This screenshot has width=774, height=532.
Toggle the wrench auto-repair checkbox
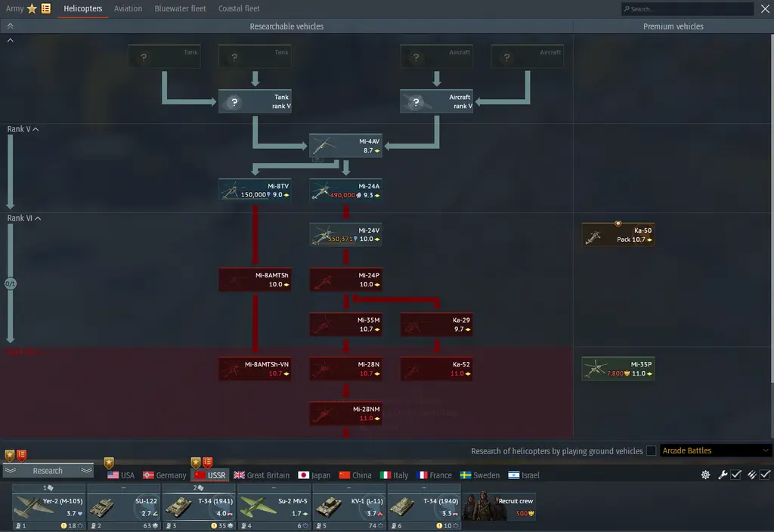[x=735, y=475]
